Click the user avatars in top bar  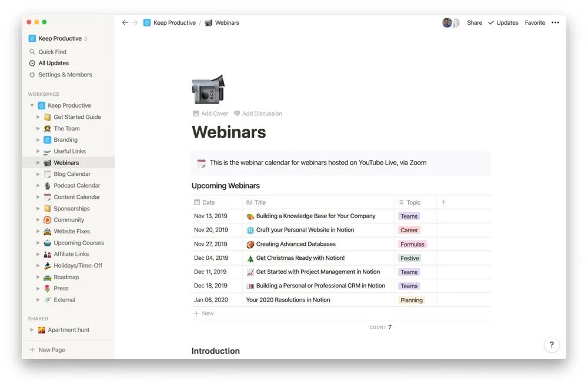(x=451, y=22)
